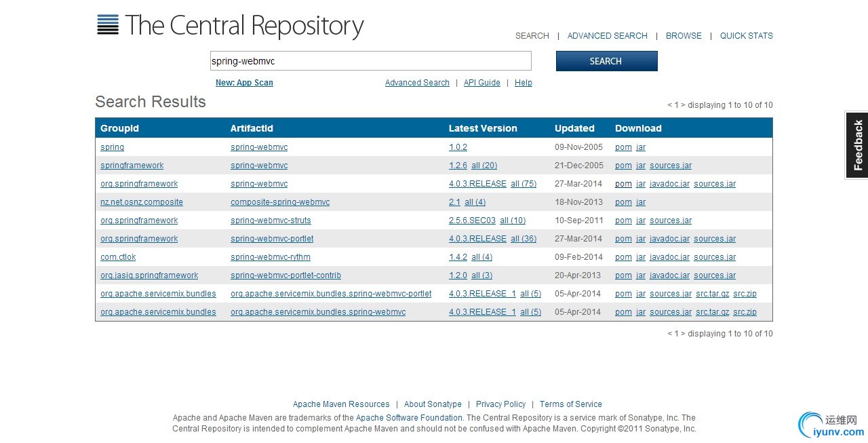This screenshot has height=443, width=868.
Task: Open About Sonatype footer link
Action: click(x=433, y=404)
